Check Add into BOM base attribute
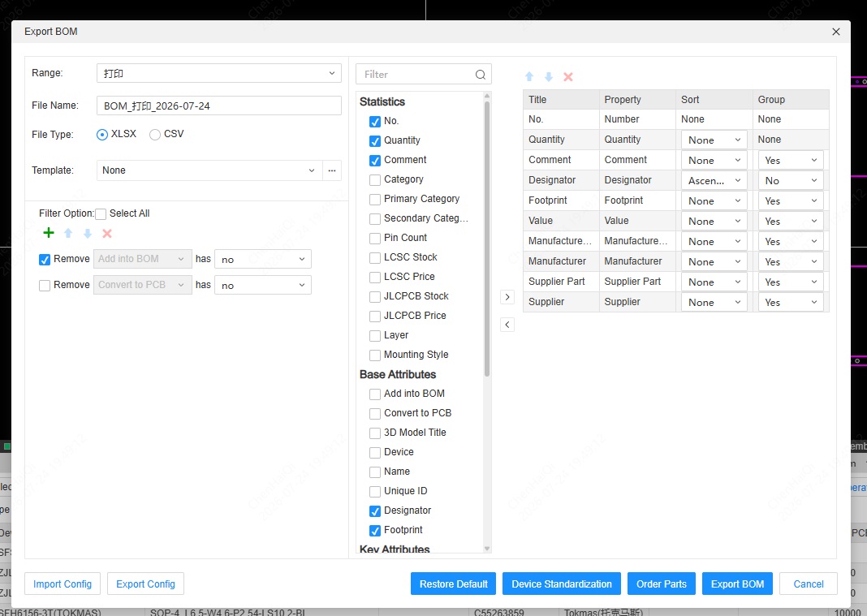 click(375, 394)
